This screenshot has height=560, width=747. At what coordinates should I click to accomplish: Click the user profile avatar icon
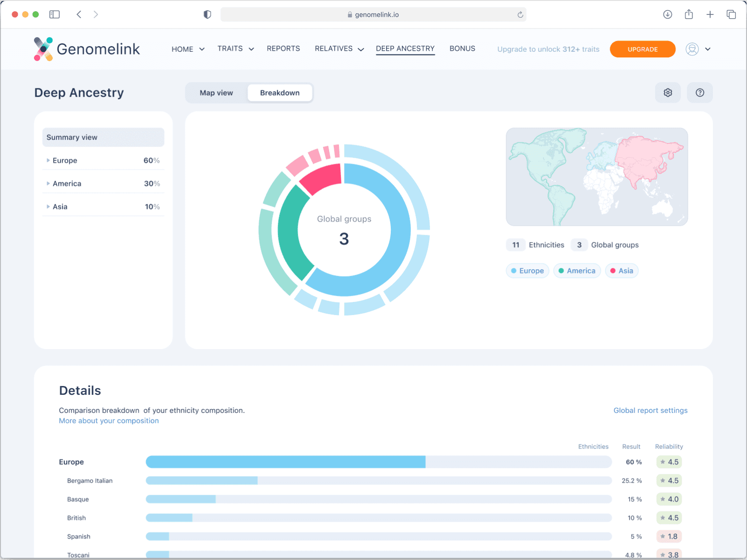pos(692,49)
